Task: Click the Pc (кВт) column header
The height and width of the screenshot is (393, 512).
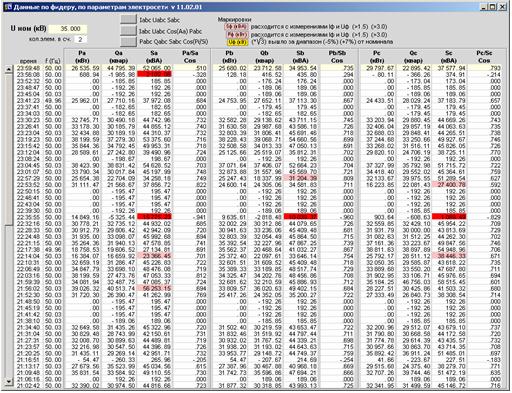Action: click(x=377, y=57)
